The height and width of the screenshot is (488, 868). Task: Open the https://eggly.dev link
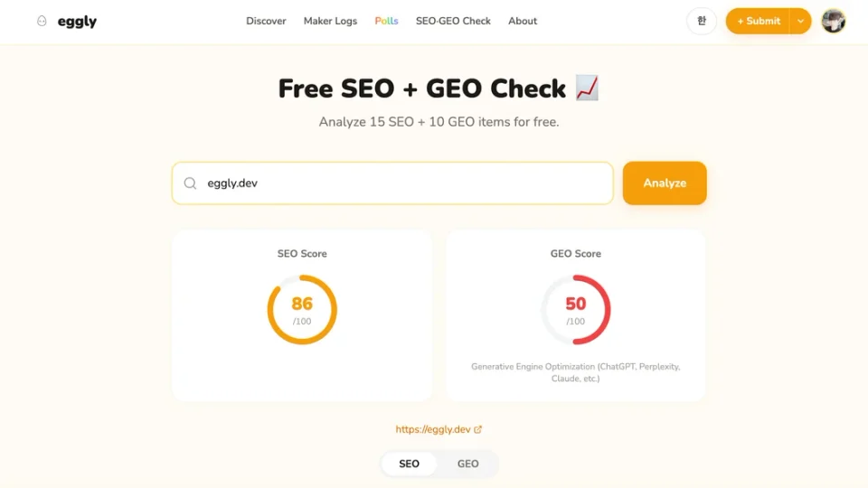coord(433,430)
